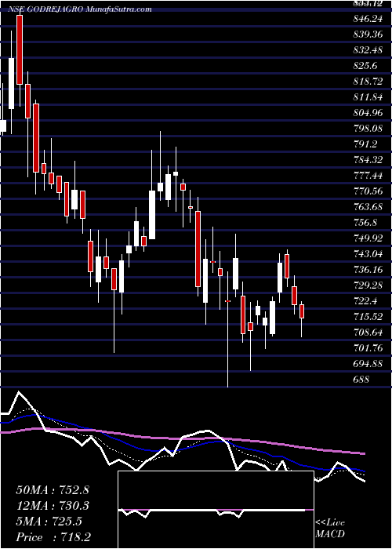Click the 756.8 price axis label
392x549 pixels.
(x=365, y=223)
